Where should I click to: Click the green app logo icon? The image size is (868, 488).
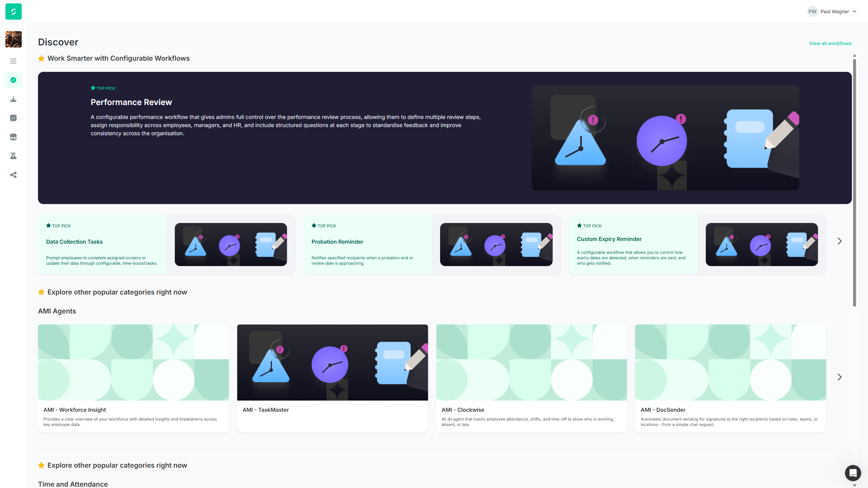[14, 12]
